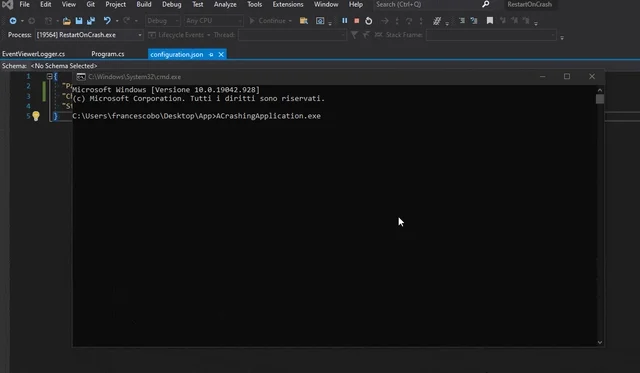Click the Redo toolbar icon

127,20
